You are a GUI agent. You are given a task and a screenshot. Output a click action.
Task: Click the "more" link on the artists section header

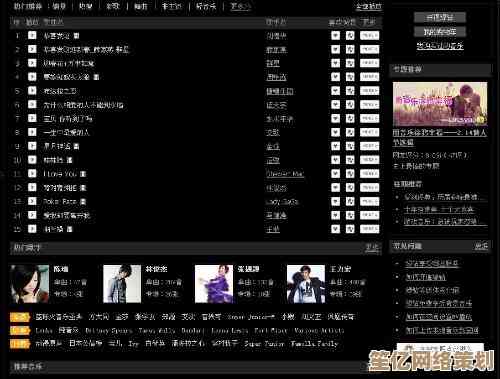[x=372, y=247]
